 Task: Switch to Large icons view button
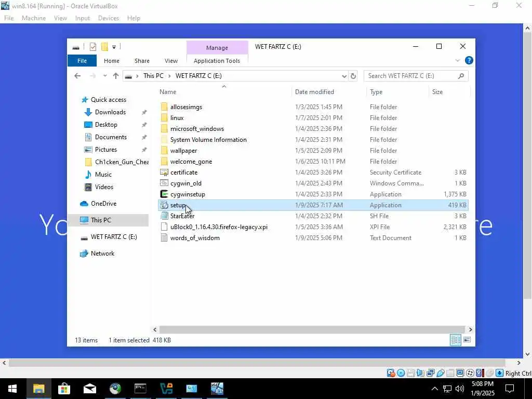click(467, 340)
